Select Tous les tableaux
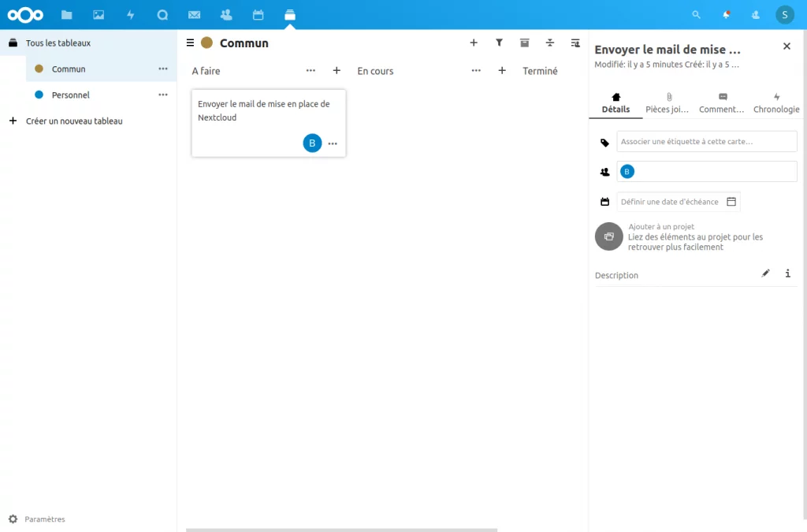 pyautogui.click(x=88, y=43)
